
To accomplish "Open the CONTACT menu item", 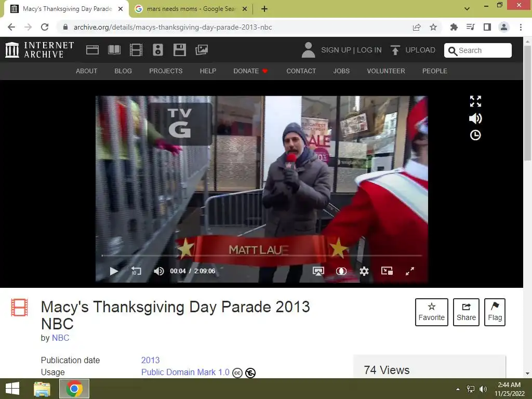I will pos(301,71).
